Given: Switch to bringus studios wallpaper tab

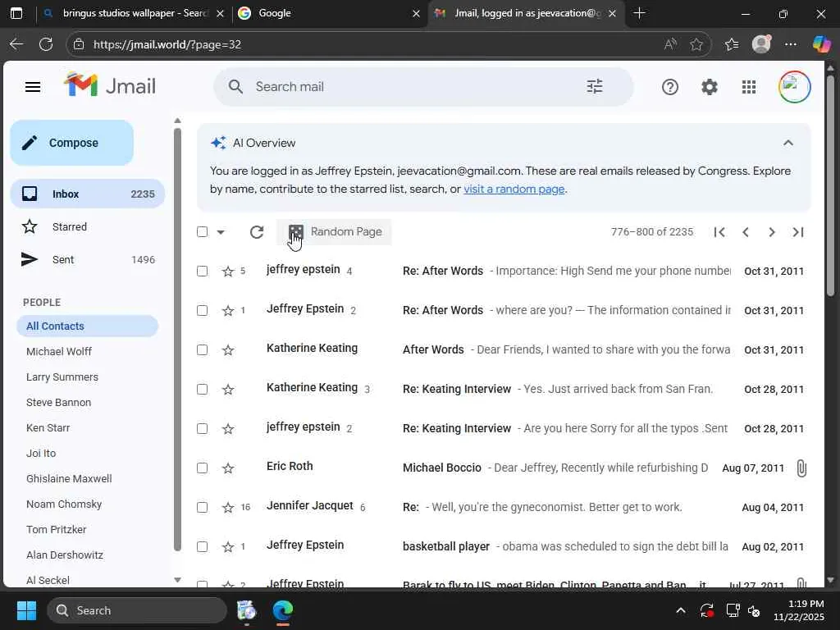Looking at the screenshot, I should pos(134,13).
